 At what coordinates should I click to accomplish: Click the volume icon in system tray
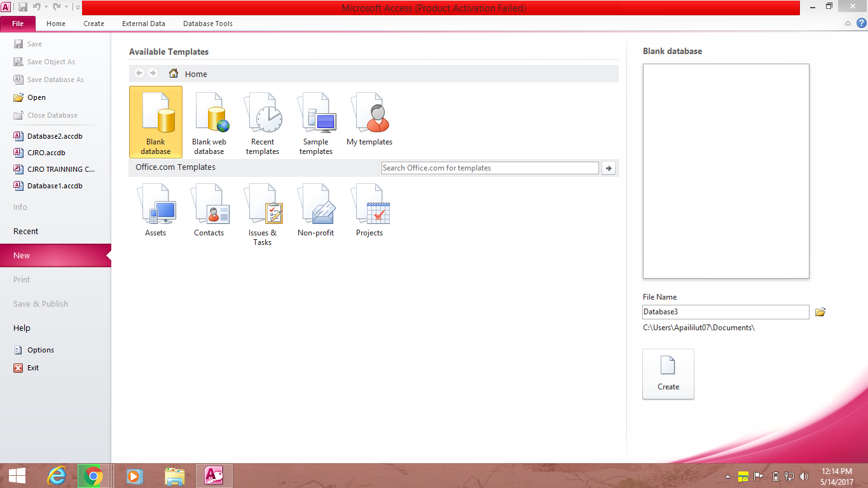click(x=804, y=477)
